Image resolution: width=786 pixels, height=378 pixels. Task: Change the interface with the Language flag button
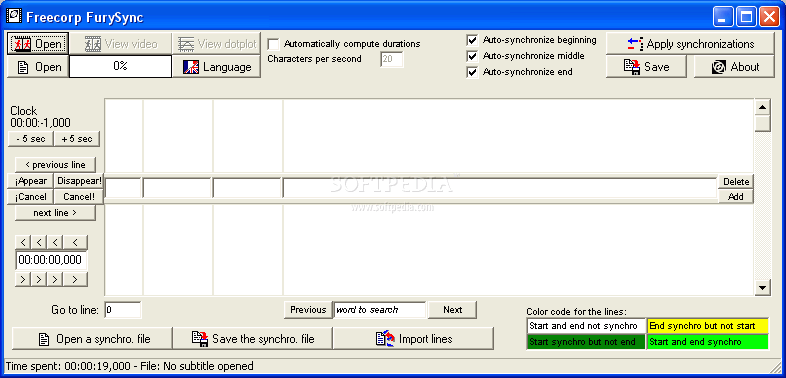217,67
